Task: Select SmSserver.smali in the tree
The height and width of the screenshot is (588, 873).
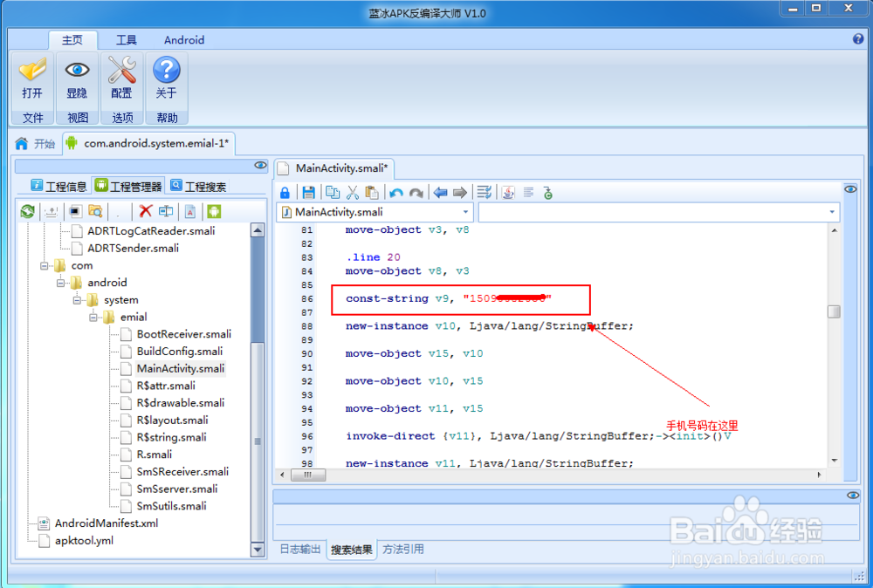Action: 177,489
